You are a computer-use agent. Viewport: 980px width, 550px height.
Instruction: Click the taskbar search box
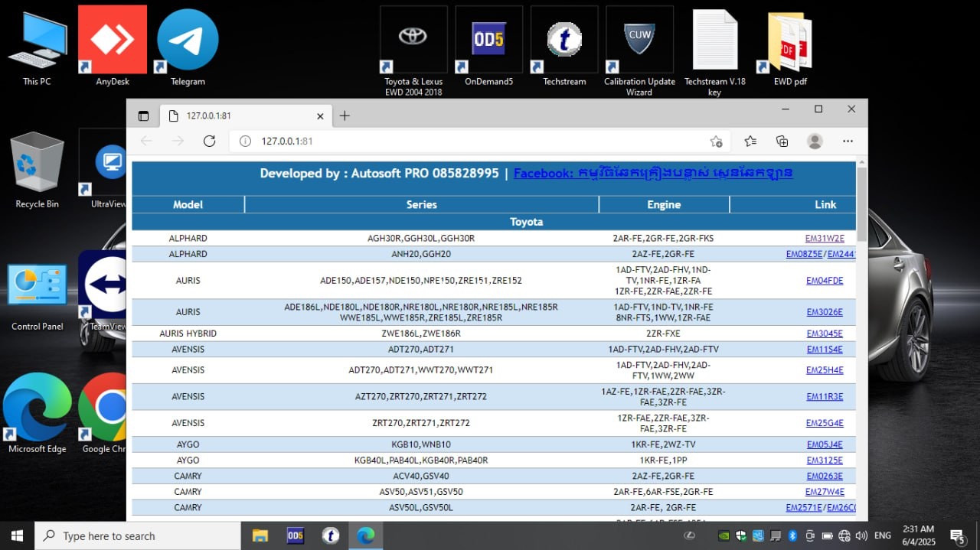click(138, 535)
